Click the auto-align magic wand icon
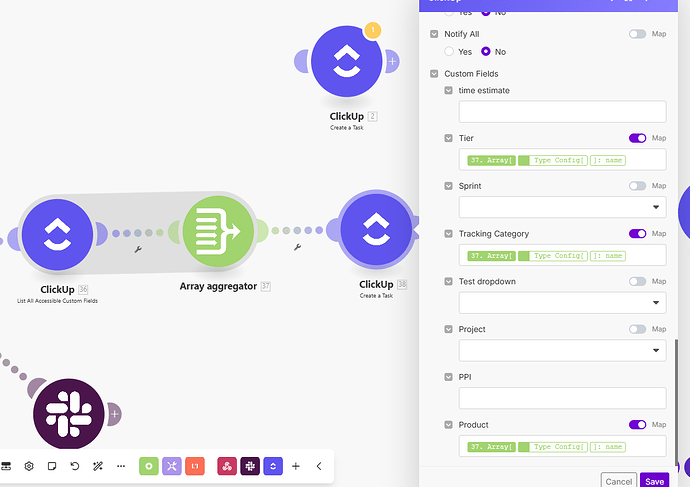The width and height of the screenshot is (690, 487). (x=98, y=466)
